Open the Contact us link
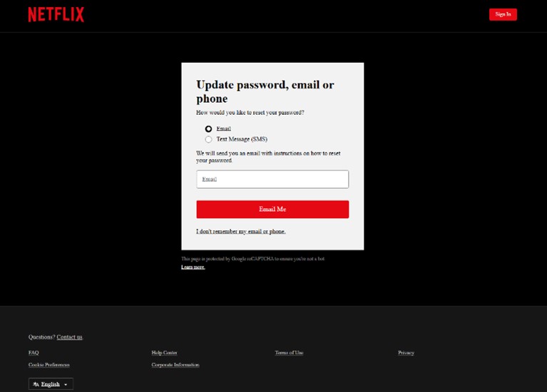 pos(70,337)
